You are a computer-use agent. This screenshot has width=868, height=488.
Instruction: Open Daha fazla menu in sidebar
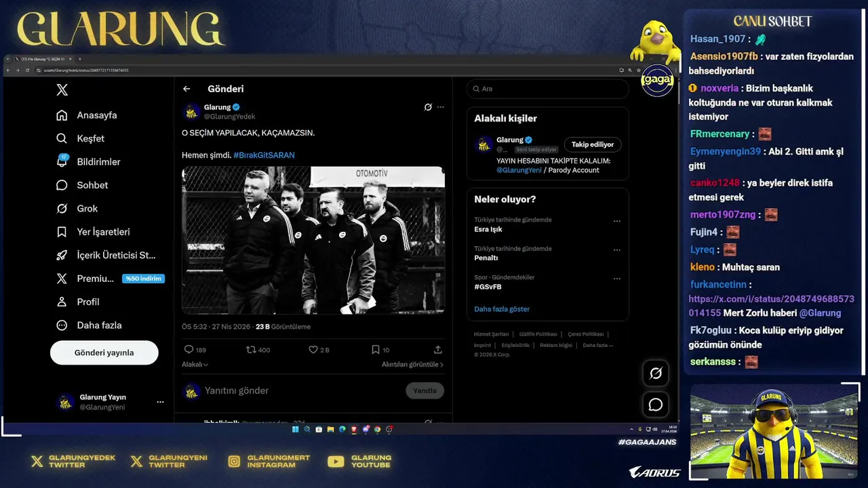(89, 325)
